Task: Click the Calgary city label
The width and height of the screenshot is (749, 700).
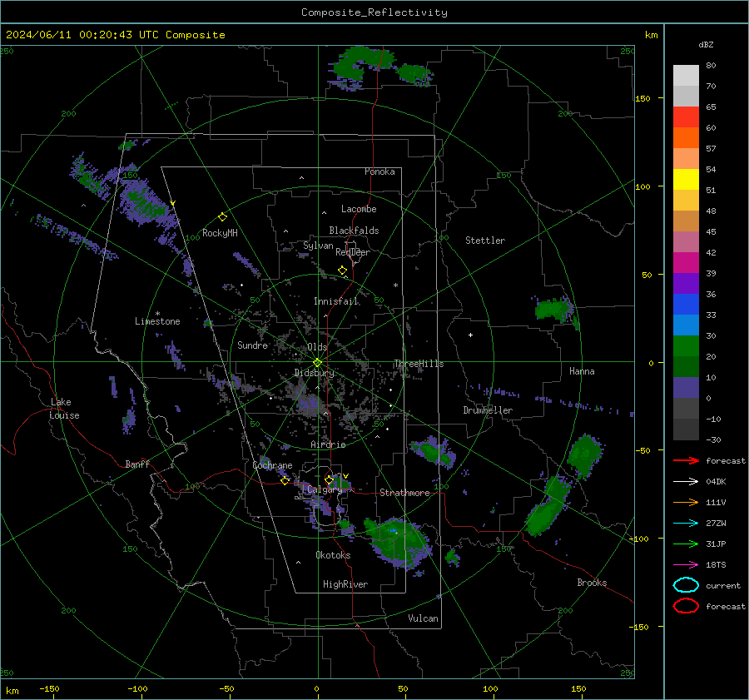Action: click(x=325, y=489)
